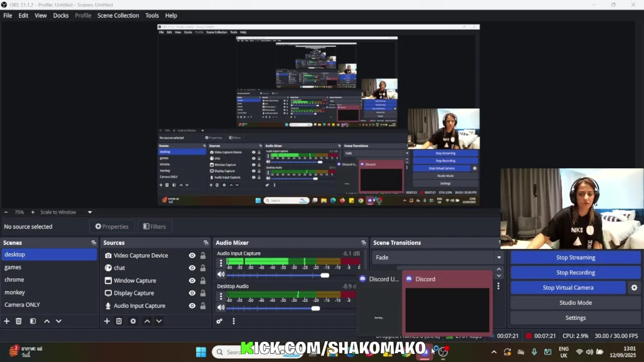
Task: Click Stop Virtual Camera button
Action: point(568,288)
